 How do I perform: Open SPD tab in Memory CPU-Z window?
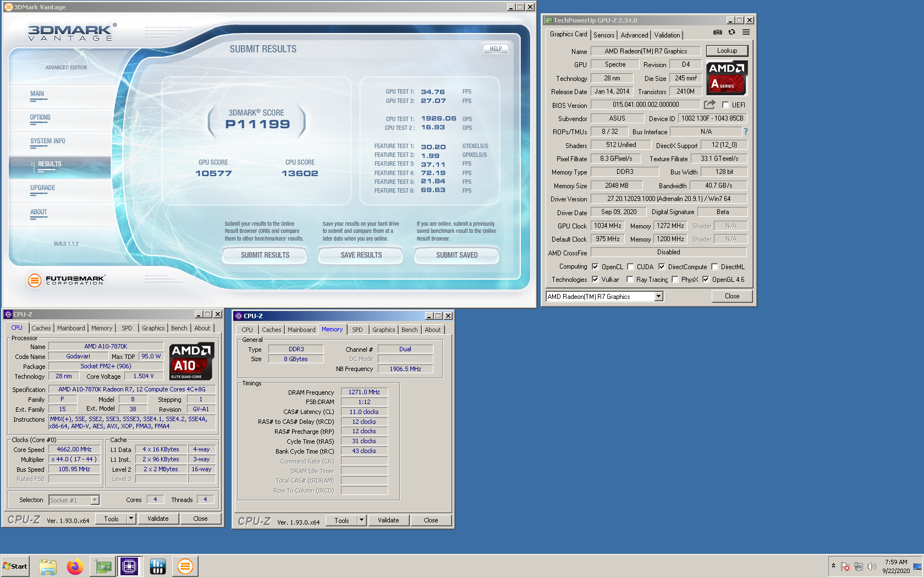point(358,330)
